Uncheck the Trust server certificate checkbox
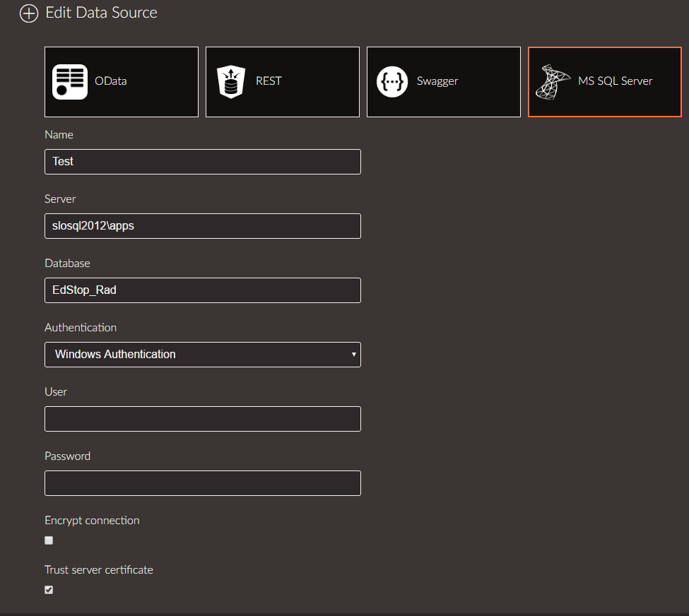This screenshot has width=689, height=616. [49, 590]
